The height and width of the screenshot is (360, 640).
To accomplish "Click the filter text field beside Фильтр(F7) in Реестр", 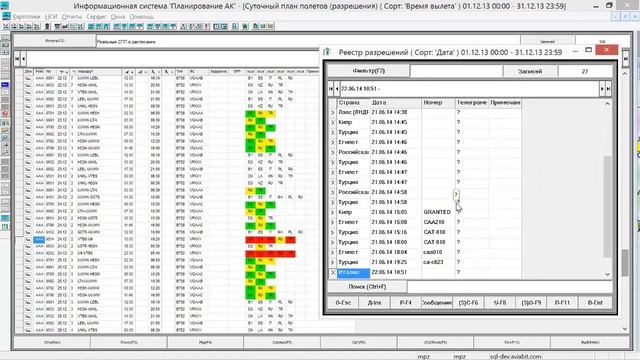I will click(x=456, y=71).
